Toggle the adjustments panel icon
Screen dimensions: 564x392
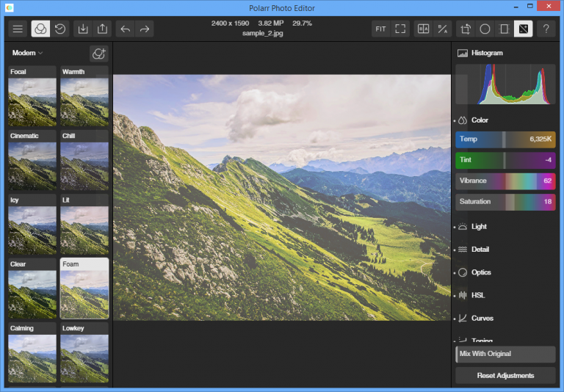[x=523, y=29]
